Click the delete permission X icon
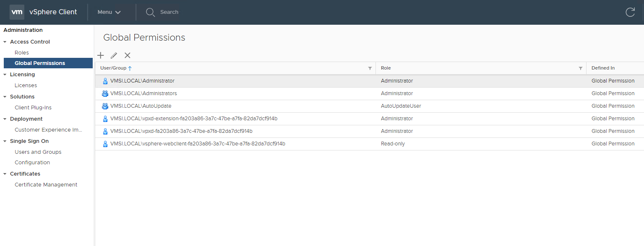This screenshot has height=246, width=644. [128, 55]
